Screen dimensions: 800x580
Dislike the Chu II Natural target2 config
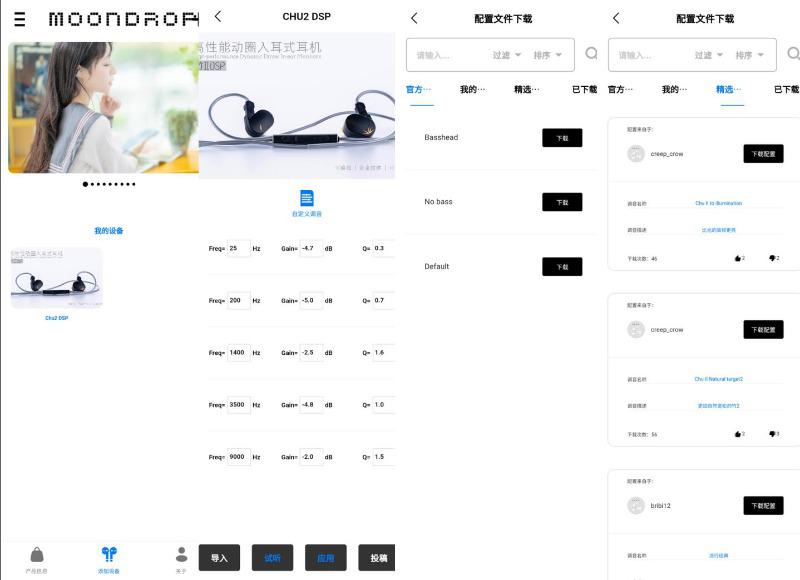[772, 434]
